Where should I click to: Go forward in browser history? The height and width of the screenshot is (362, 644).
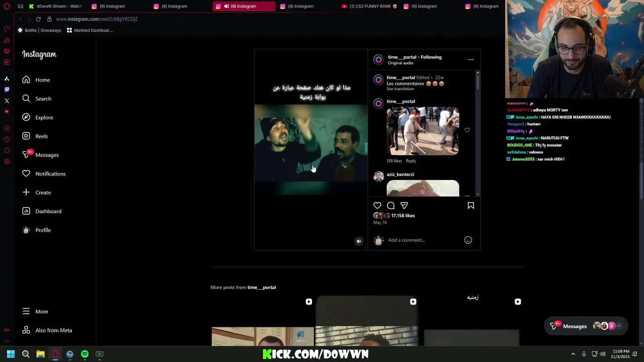pyautogui.click(x=29, y=19)
